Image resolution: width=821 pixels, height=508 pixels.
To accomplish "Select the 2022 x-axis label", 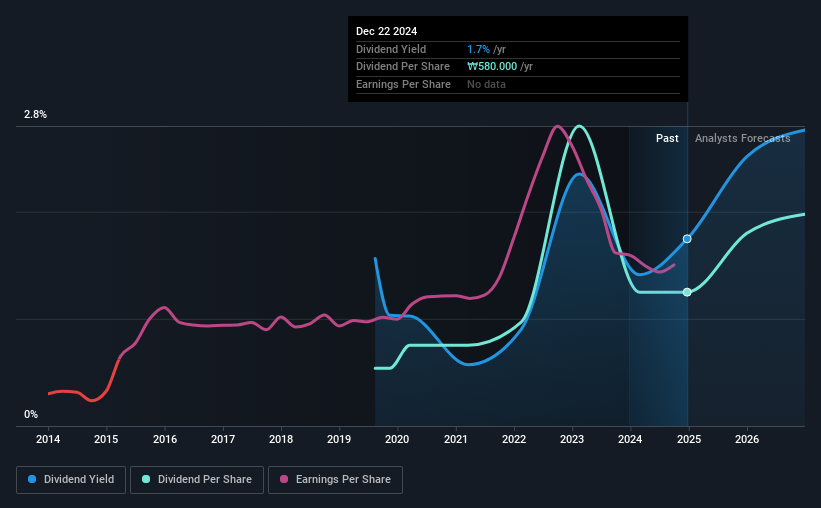I will pos(514,439).
